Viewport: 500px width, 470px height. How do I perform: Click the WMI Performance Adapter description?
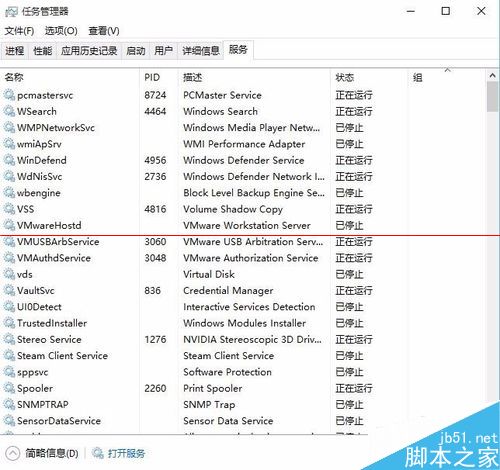[244, 144]
